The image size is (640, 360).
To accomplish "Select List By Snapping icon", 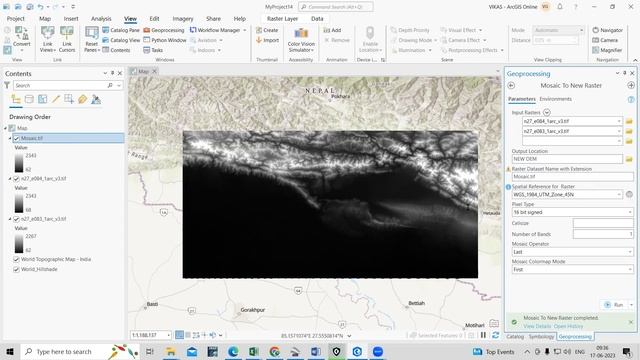I will (x=69, y=99).
